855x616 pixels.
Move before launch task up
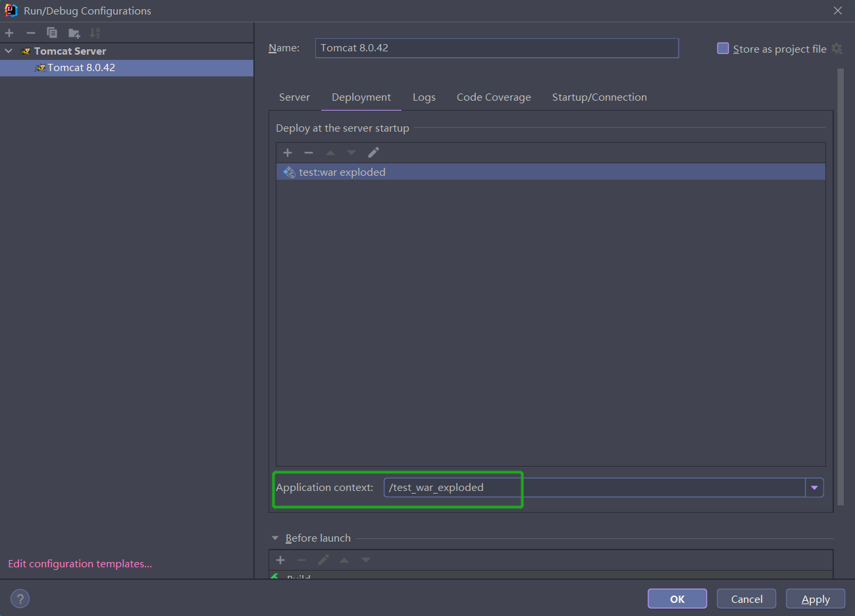[x=344, y=560]
